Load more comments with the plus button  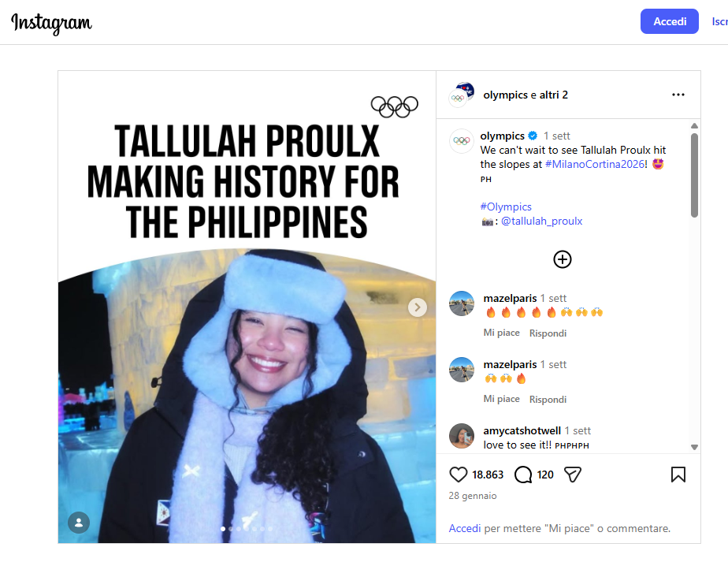pos(563,259)
